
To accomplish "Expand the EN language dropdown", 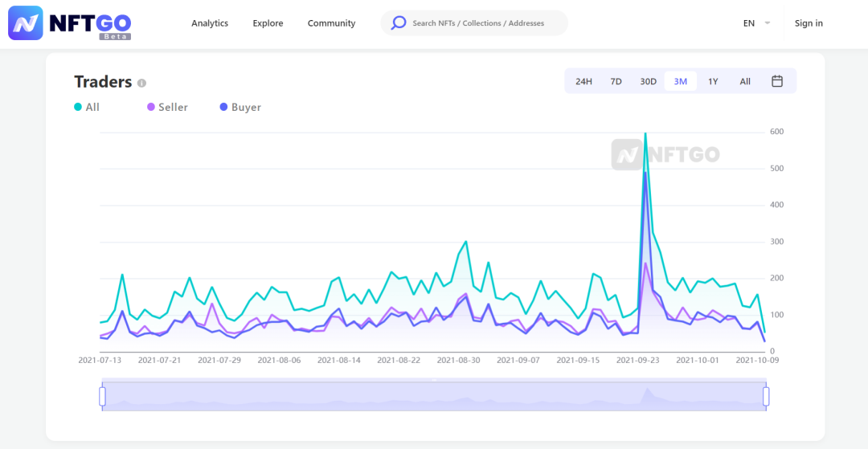I will pyautogui.click(x=756, y=23).
